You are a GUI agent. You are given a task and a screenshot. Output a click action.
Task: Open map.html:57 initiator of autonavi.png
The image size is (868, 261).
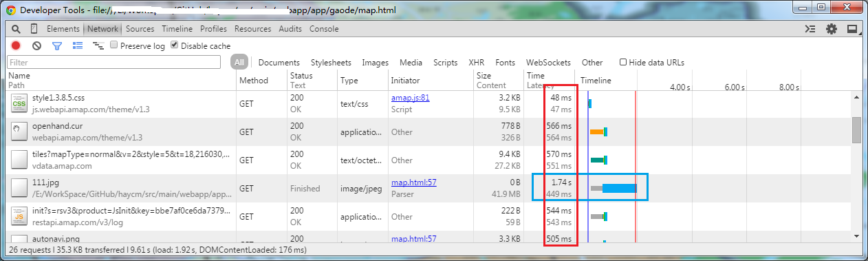coord(414,238)
